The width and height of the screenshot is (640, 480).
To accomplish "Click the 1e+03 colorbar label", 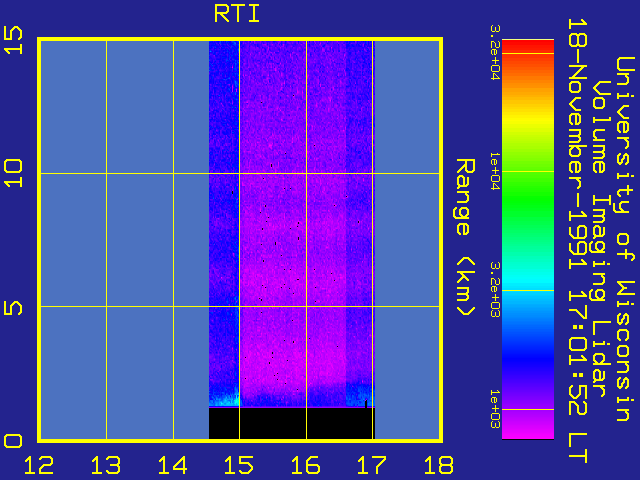I will pos(495,409).
